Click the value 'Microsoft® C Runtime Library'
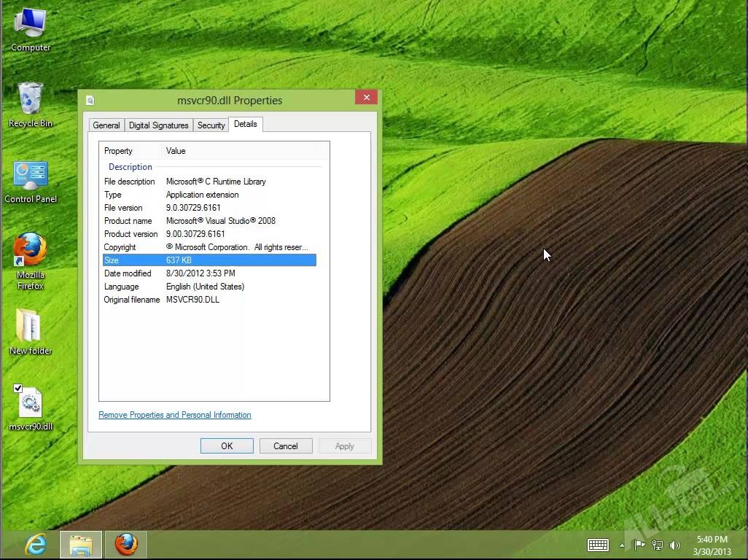 tap(216, 182)
